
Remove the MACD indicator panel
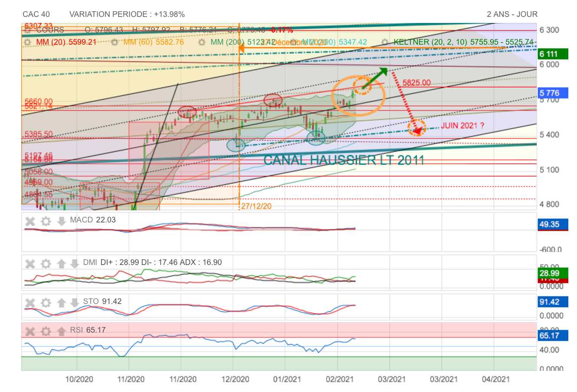pyautogui.click(x=30, y=222)
